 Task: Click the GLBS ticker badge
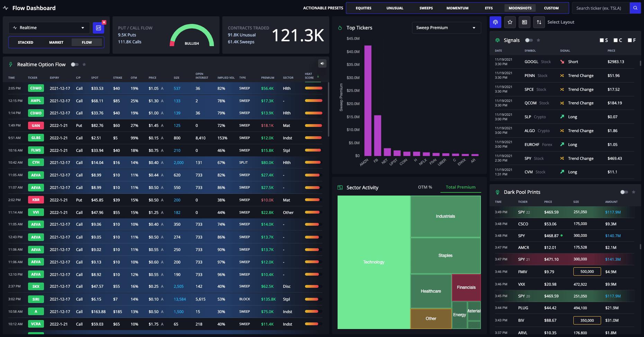click(x=36, y=138)
